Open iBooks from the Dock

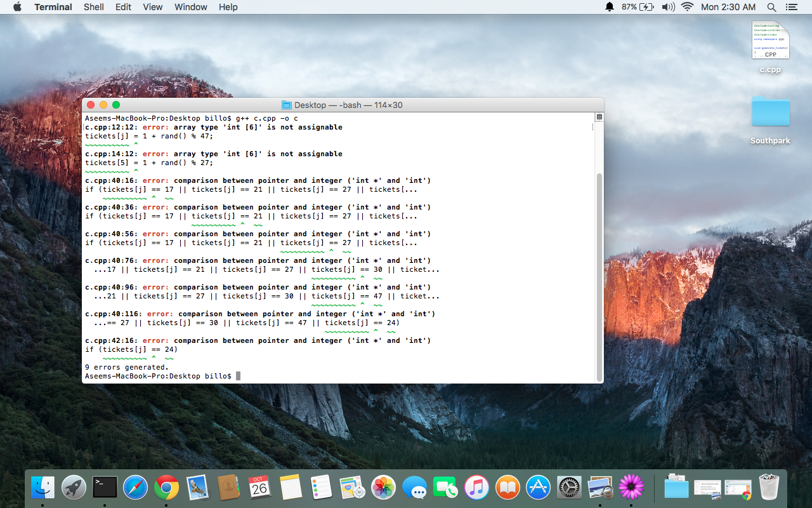click(x=507, y=488)
